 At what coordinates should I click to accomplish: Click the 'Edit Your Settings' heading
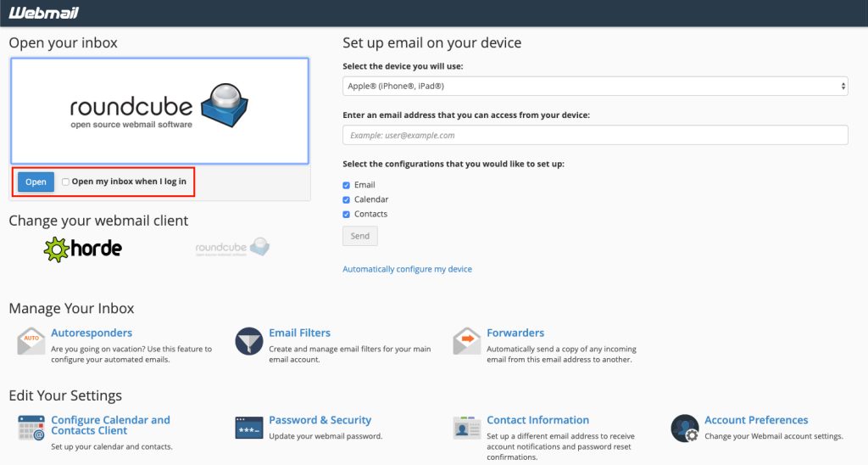[x=65, y=395]
